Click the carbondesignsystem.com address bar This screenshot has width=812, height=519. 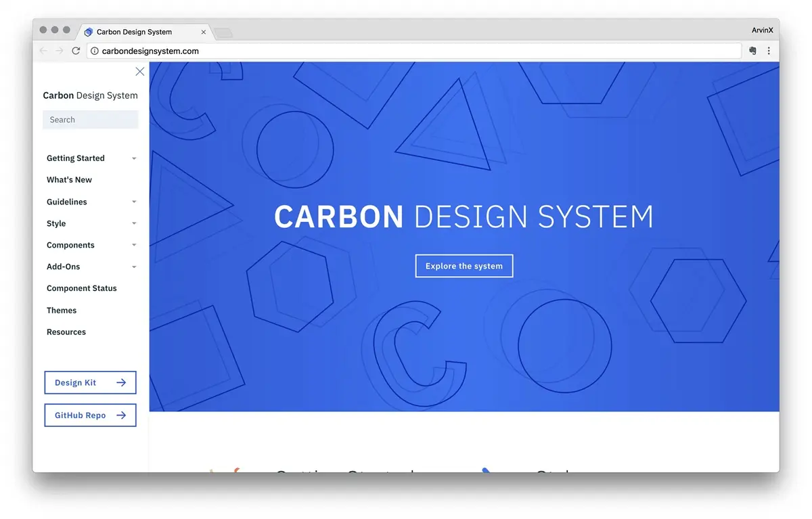tap(414, 51)
